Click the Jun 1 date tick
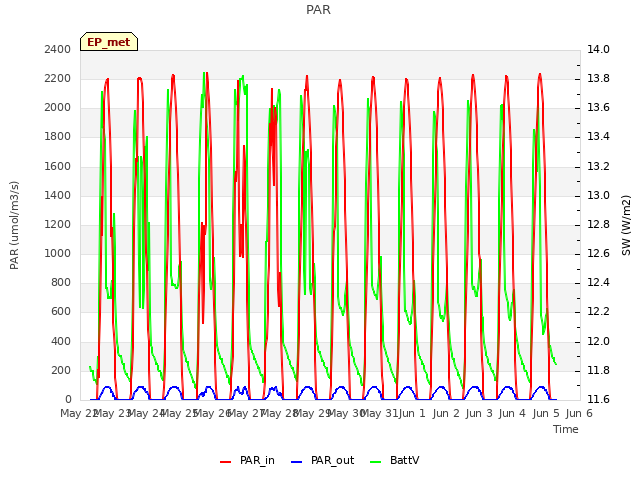The width and height of the screenshot is (640, 480). pos(412,413)
